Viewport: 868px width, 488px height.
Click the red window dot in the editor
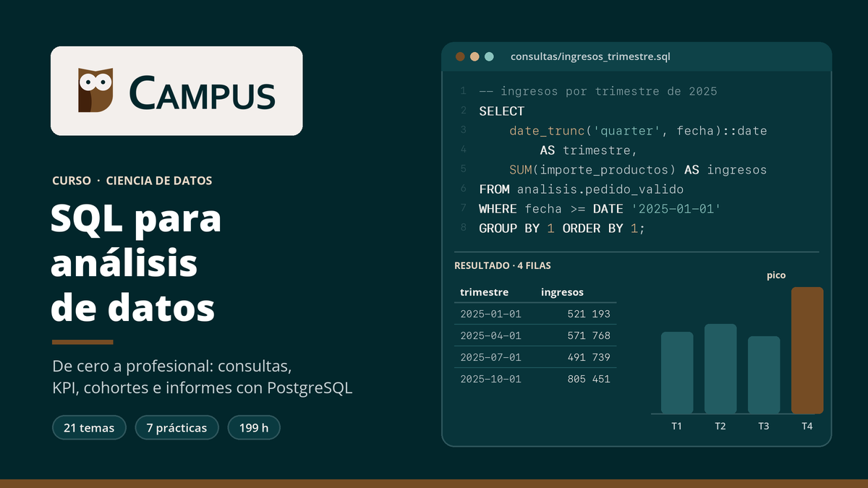pyautogui.click(x=460, y=56)
